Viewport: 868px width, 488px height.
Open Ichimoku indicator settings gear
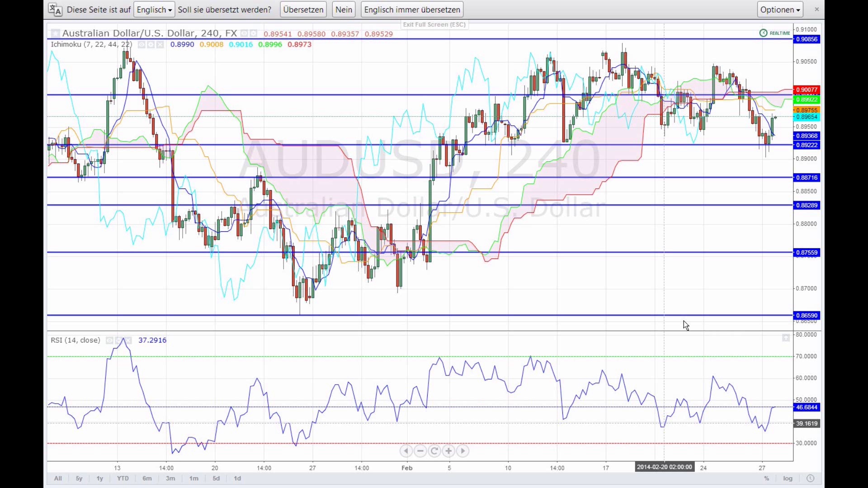pyautogui.click(x=151, y=44)
